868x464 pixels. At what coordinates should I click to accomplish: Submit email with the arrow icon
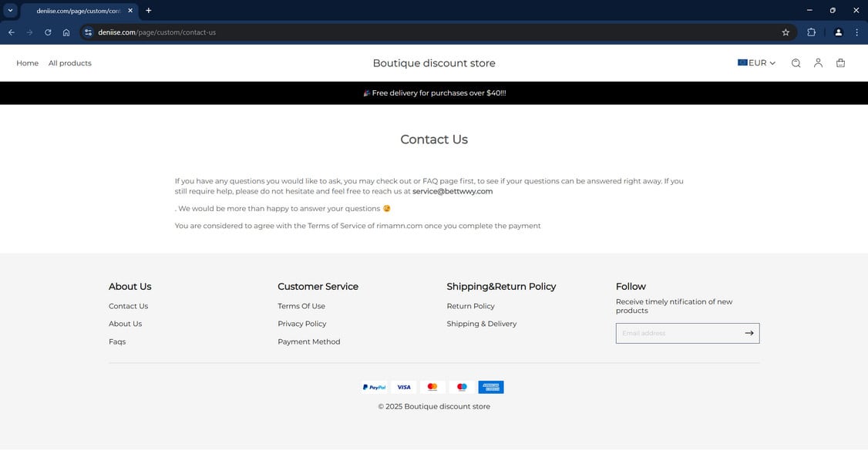(749, 333)
